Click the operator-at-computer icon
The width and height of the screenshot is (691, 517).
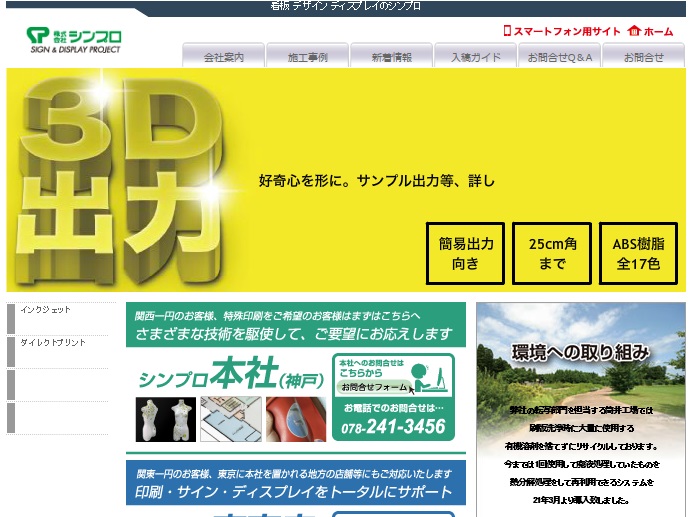pyautogui.click(x=430, y=378)
